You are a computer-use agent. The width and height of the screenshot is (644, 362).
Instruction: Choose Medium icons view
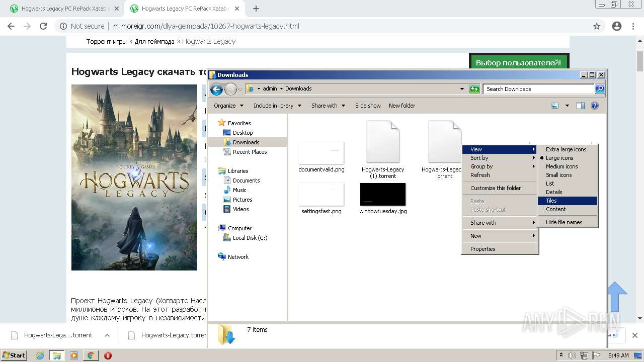coord(568,166)
